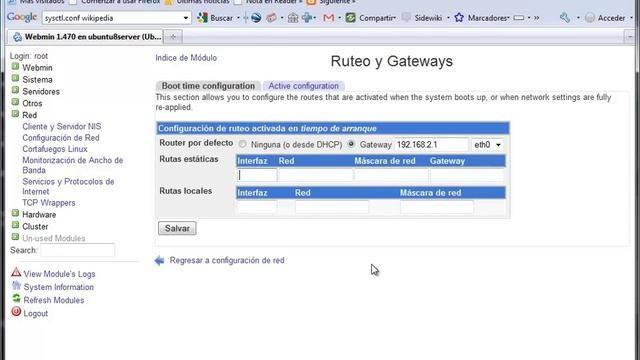
Task: Open the eth0 interface dropdown
Action: coord(487,144)
